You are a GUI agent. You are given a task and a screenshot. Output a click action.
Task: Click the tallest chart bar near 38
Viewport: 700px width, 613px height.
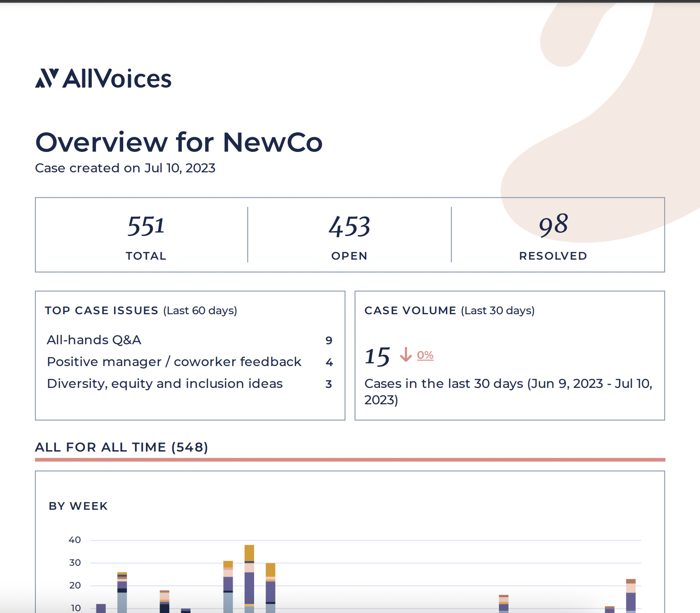pyautogui.click(x=249, y=579)
